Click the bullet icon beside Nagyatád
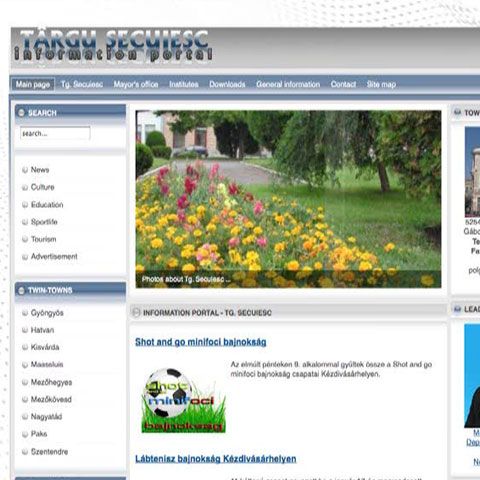The height and width of the screenshot is (480, 480). point(25,417)
